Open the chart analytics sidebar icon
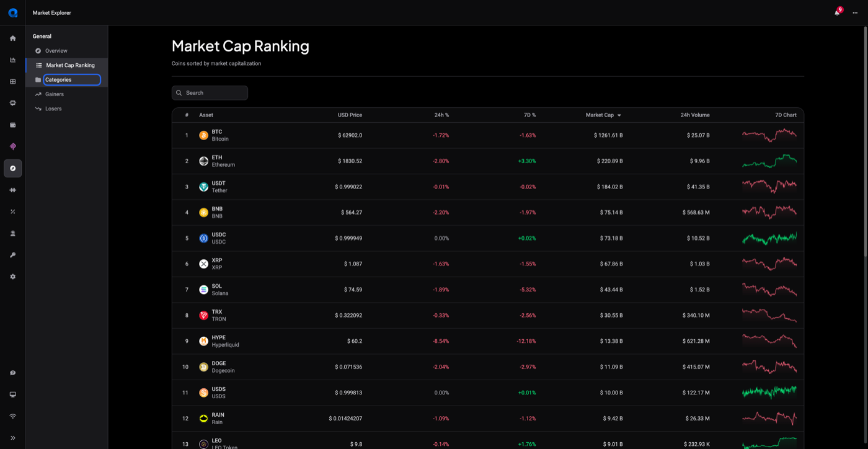Image resolution: width=868 pixels, height=449 pixels. coord(12,60)
